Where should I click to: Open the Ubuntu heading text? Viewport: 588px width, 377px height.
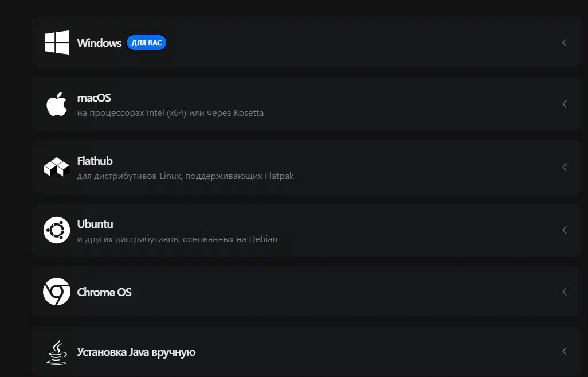(x=95, y=224)
